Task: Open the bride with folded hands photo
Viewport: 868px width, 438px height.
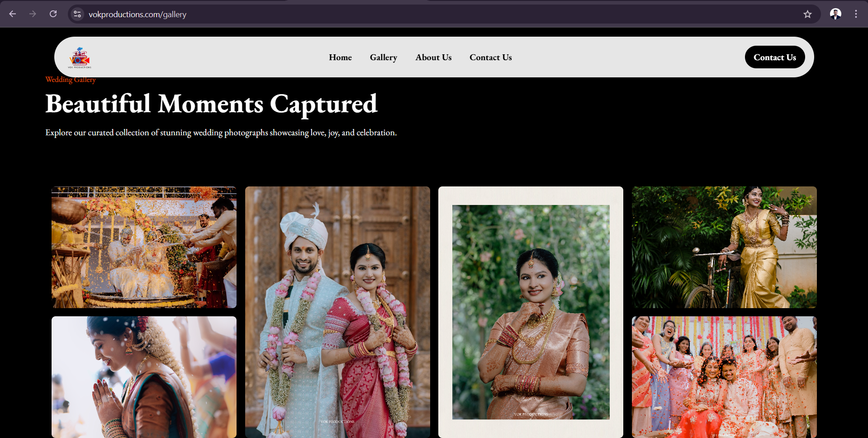Action: coord(144,377)
